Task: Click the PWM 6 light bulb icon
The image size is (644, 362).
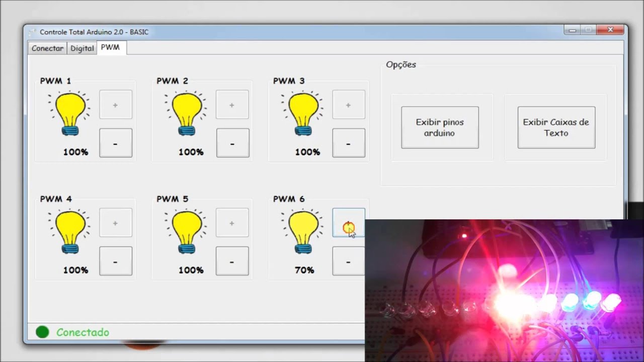Action: (302, 232)
